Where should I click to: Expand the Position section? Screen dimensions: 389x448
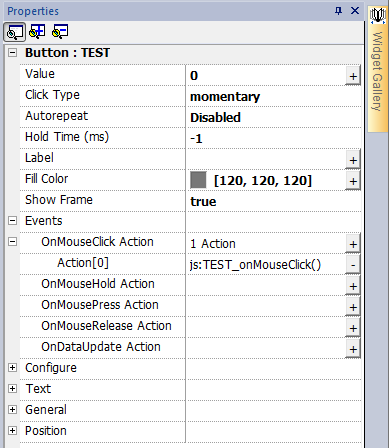(13, 431)
